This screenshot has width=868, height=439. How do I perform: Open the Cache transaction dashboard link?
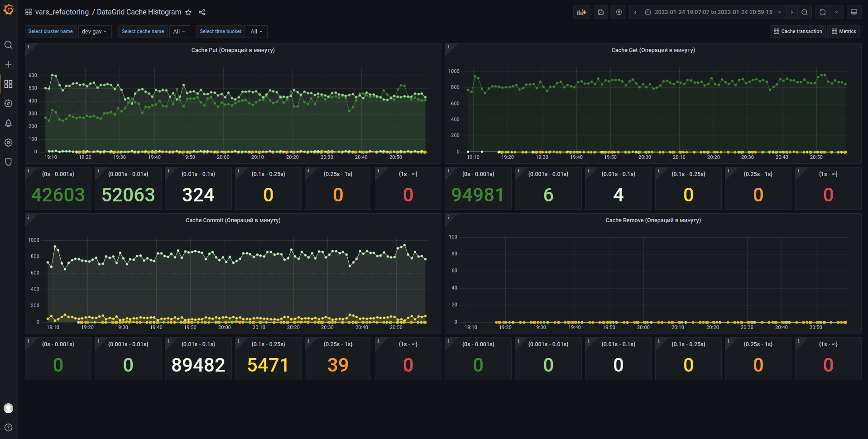point(798,32)
